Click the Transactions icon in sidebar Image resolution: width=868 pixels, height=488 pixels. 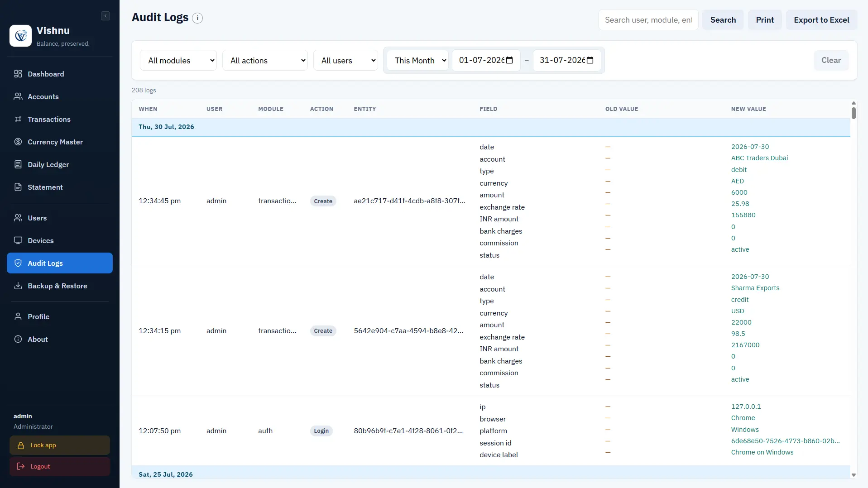(18, 119)
